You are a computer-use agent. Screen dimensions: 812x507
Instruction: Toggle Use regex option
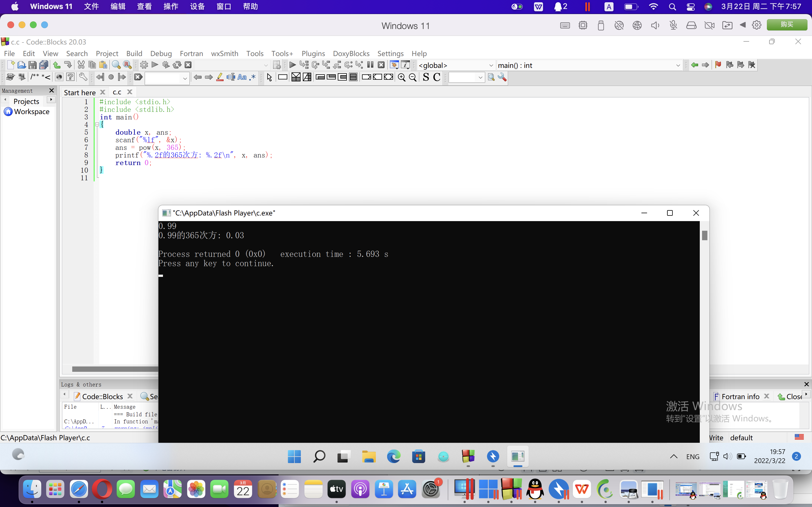[x=253, y=77]
